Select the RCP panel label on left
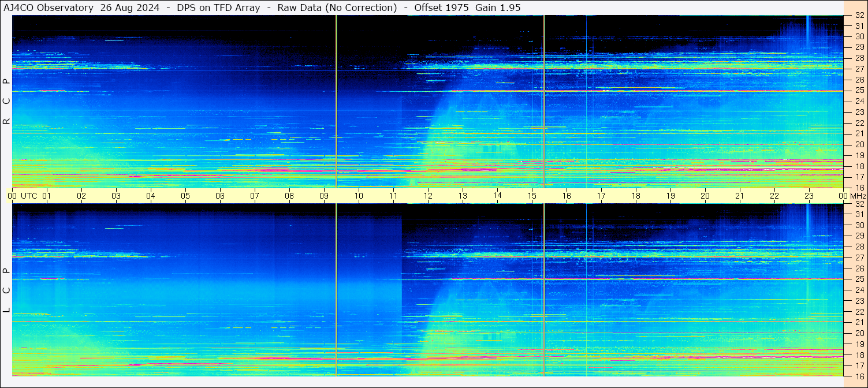868x388 pixels. 6,102
